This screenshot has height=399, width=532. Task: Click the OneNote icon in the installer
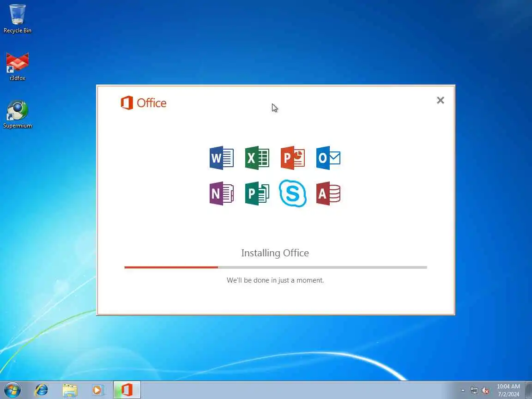[221, 193]
